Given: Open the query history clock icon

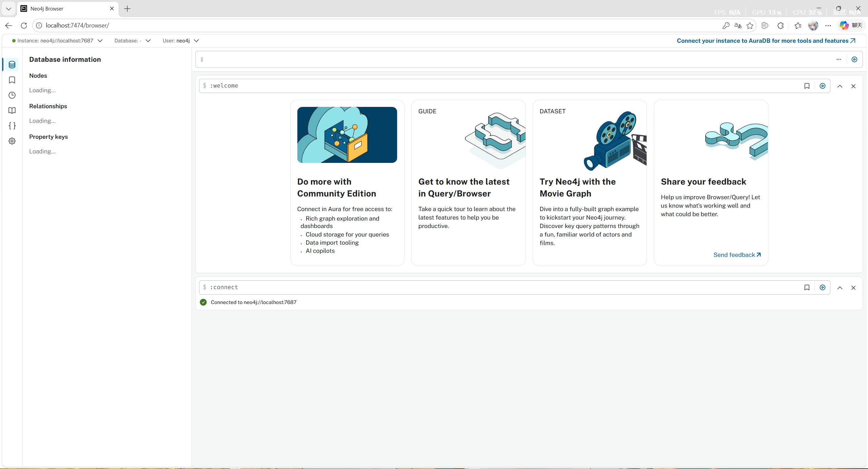Looking at the screenshot, I should (12, 95).
